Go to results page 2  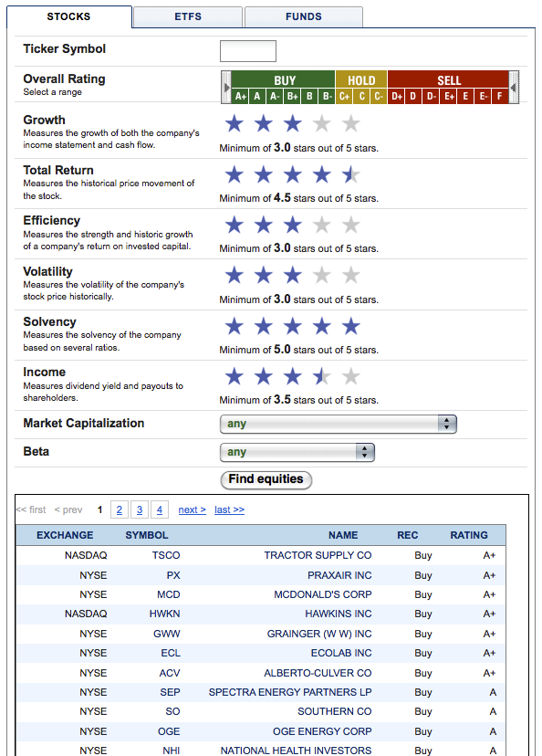click(120, 509)
